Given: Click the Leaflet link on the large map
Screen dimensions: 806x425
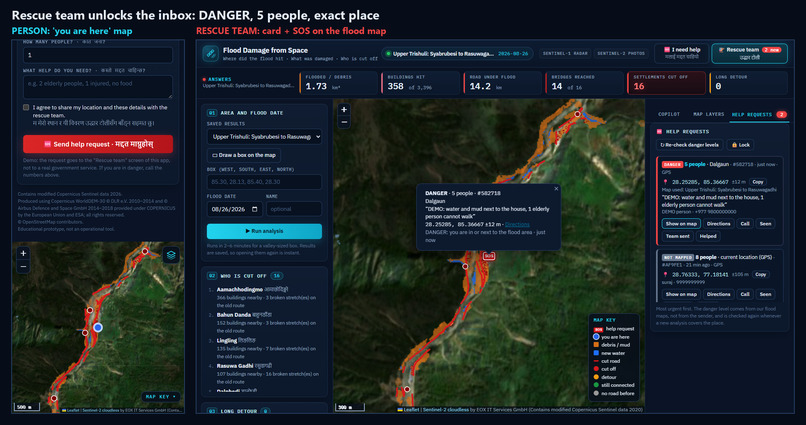Looking at the screenshot, I should 411,410.
